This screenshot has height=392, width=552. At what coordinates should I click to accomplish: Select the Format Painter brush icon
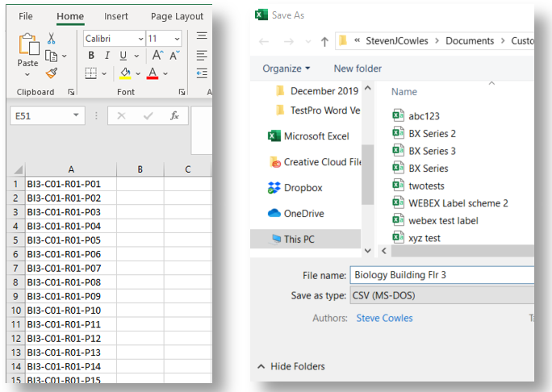click(52, 73)
